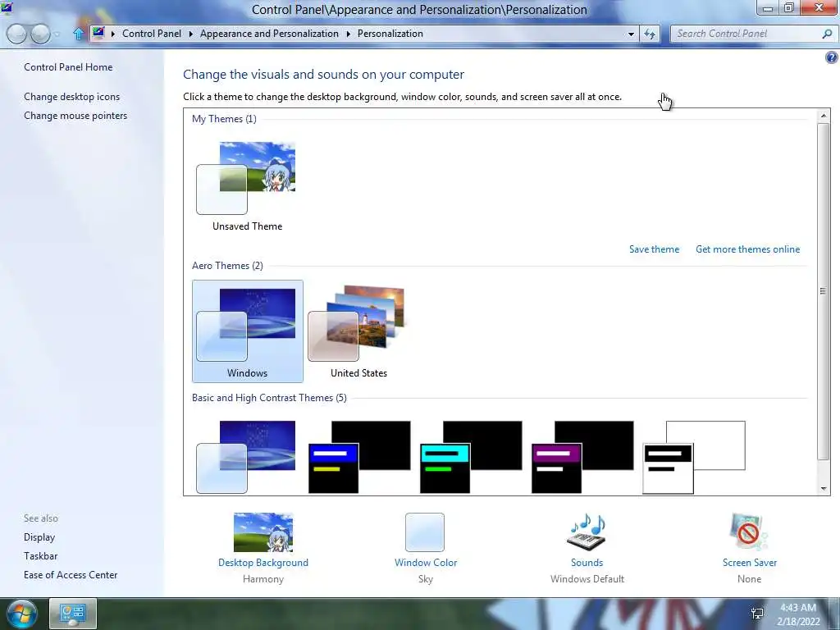The width and height of the screenshot is (840, 630).
Task: Open the Windows Start orb
Action: pos(22,614)
